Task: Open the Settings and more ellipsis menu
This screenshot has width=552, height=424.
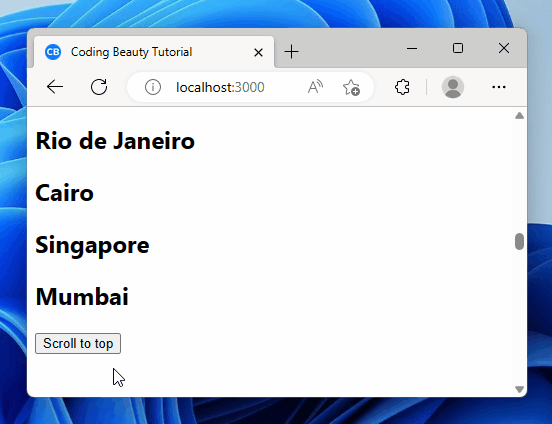Action: point(499,87)
